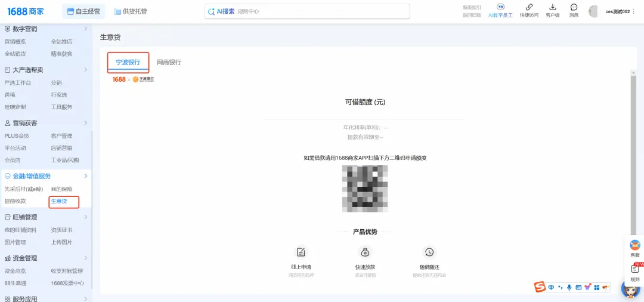Select the 自主经营 top tab

(83, 11)
